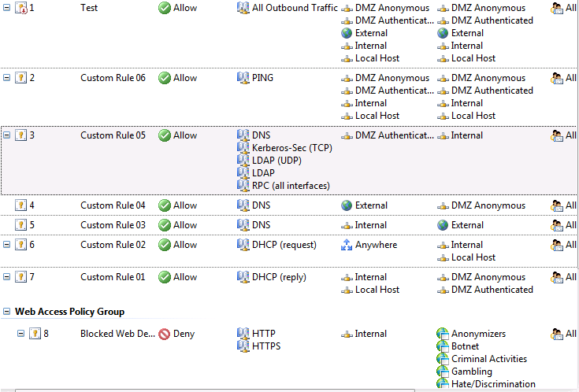Click the DHCP (reply) protocol icon

[x=243, y=277]
